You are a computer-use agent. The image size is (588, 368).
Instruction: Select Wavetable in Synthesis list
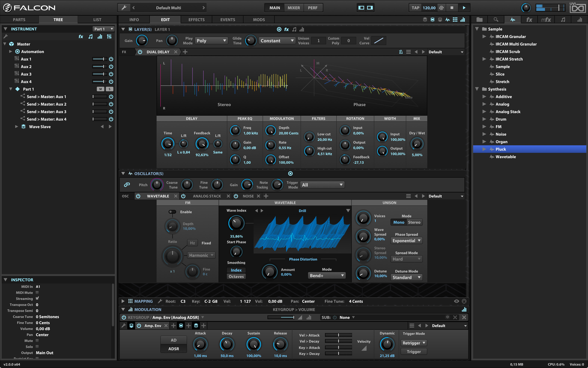[506, 157]
